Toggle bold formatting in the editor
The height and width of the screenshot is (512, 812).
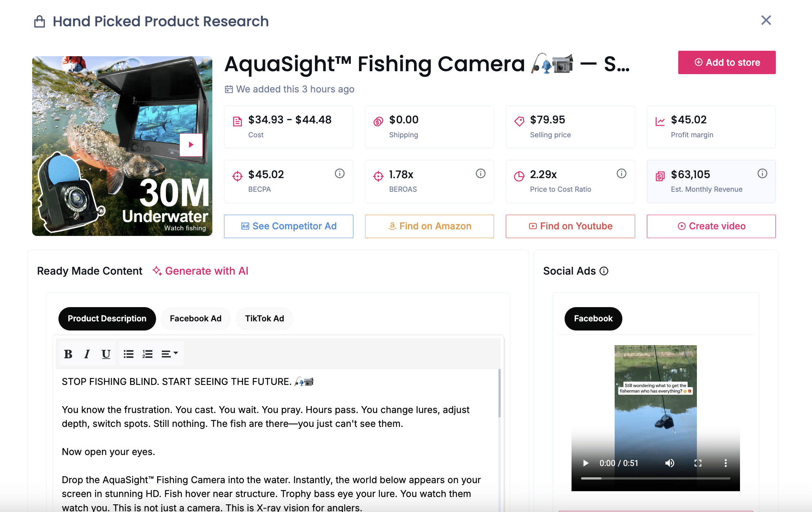pos(68,353)
